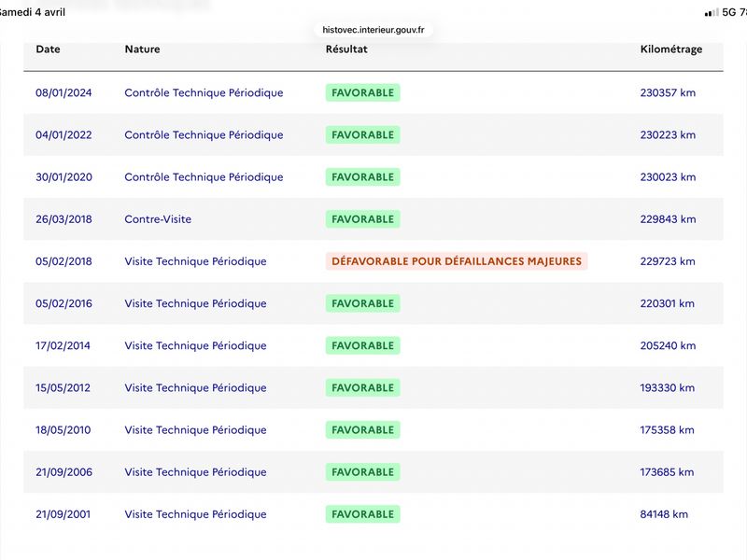The width and height of the screenshot is (747, 560).
Task: Tap the Samedi 4 avril status bar date
Action: pos(34,12)
